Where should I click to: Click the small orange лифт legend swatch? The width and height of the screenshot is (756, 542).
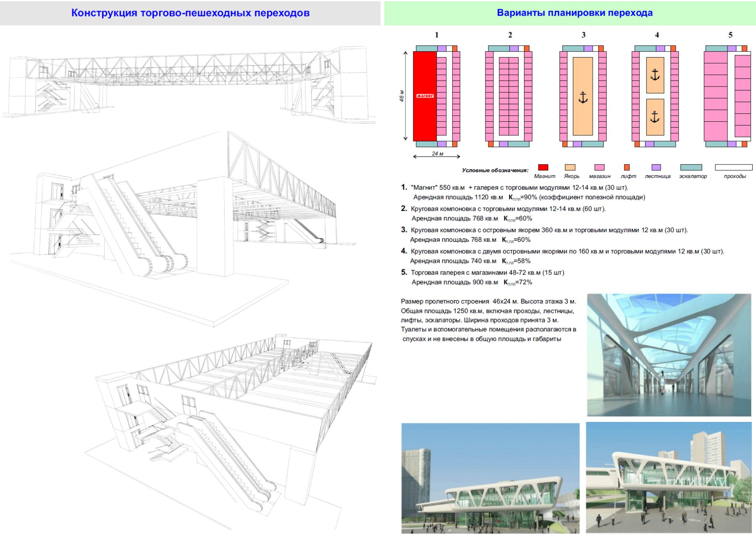pos(627,167)
